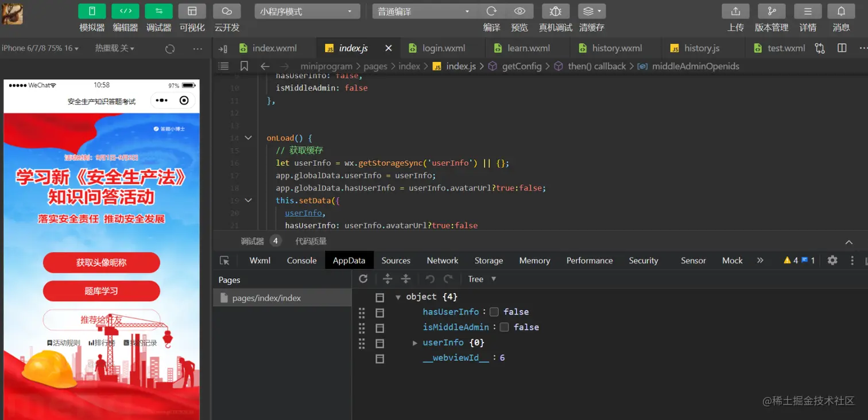Switch to the index.wxml tab
Screen dimensions: 868x420
pyautogui.click(x=274, y=48)
